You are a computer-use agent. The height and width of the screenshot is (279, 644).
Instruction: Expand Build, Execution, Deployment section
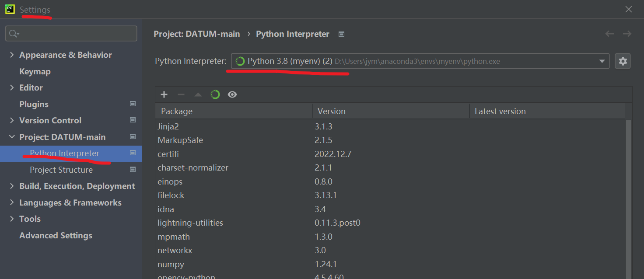coord(12,186)
